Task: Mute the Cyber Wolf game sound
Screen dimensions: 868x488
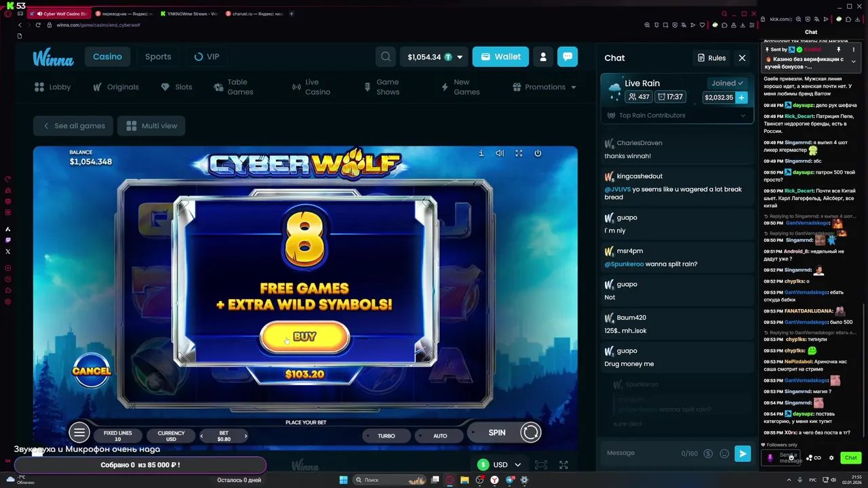Action: click(x=500, y=153)
